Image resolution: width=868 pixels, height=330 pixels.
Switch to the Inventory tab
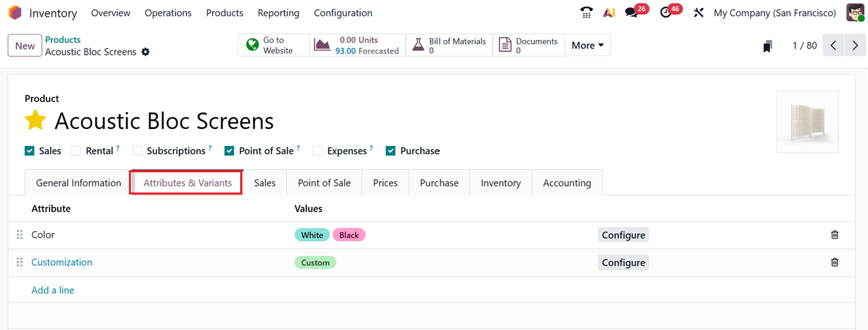(x=500, y=183)
